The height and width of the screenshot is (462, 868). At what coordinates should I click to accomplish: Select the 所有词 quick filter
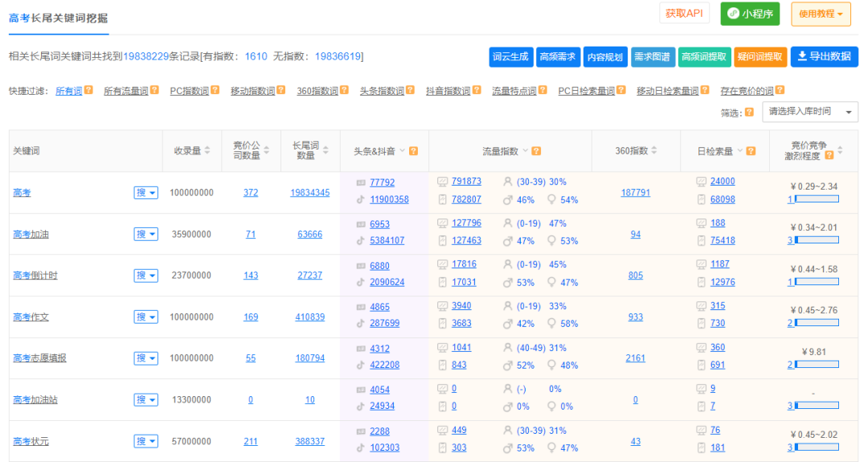coord(68,91)
